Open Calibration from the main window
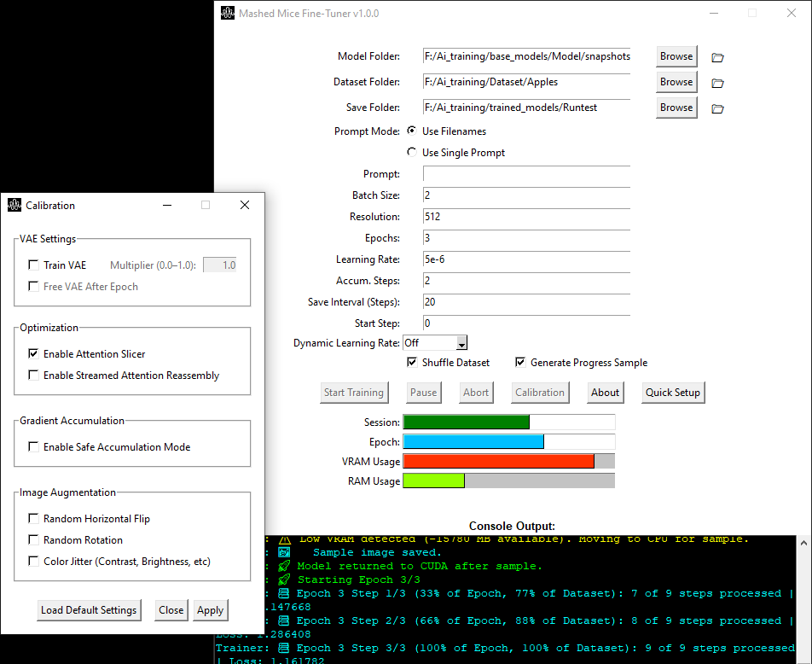Screen dimensions: 812x664 (x=540, y=393)
